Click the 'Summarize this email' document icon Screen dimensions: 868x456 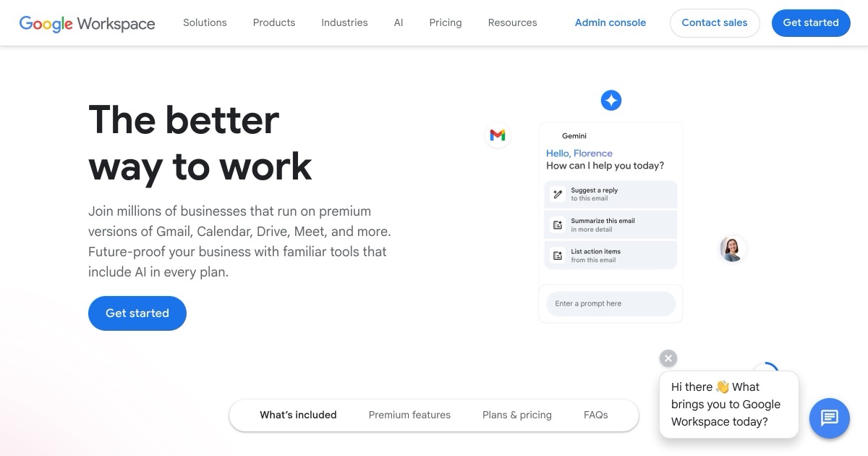(557, 224)
